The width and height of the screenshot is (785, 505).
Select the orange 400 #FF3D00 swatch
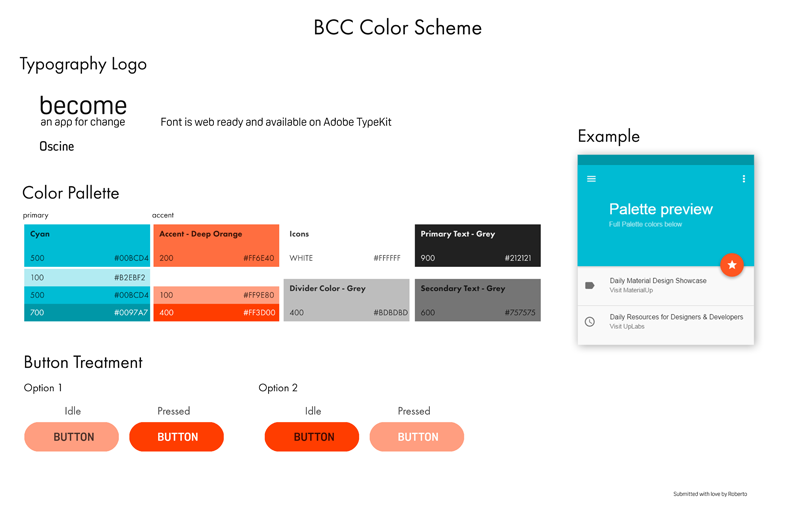216,312
